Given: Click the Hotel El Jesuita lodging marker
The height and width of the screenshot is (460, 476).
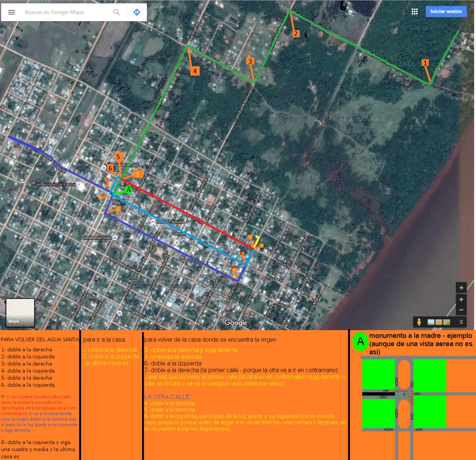Looking at the screenshot, I should click(153, 222).
